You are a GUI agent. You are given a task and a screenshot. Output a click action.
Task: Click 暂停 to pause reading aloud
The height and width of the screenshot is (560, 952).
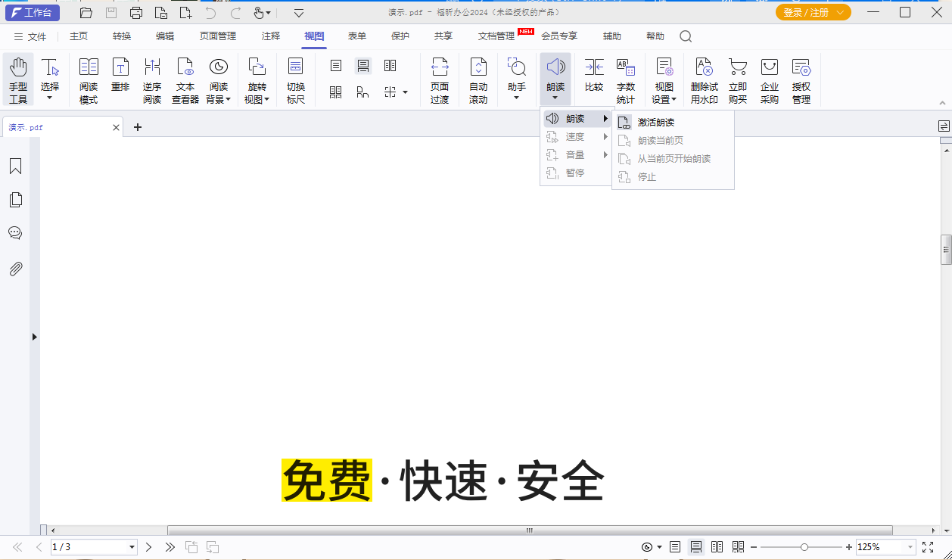tap(574, 173)
